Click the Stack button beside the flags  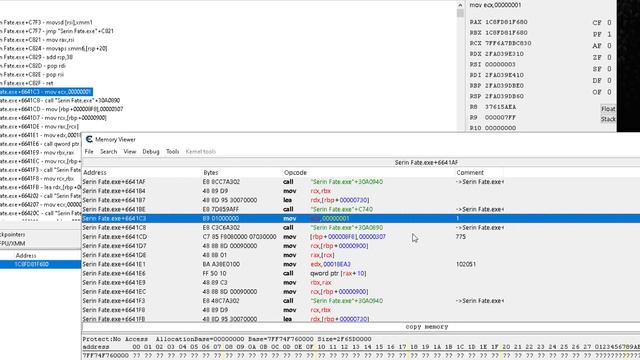tap(608, 119)
